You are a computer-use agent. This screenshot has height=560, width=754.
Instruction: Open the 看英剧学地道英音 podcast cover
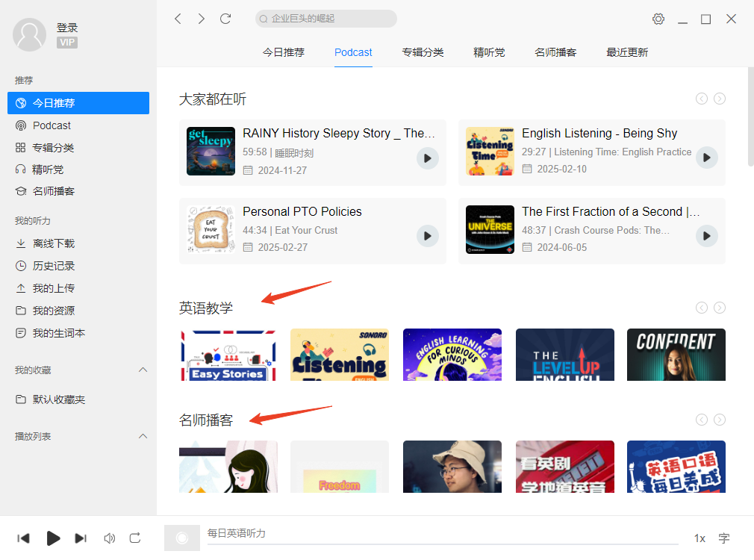[x=565, y=467]
